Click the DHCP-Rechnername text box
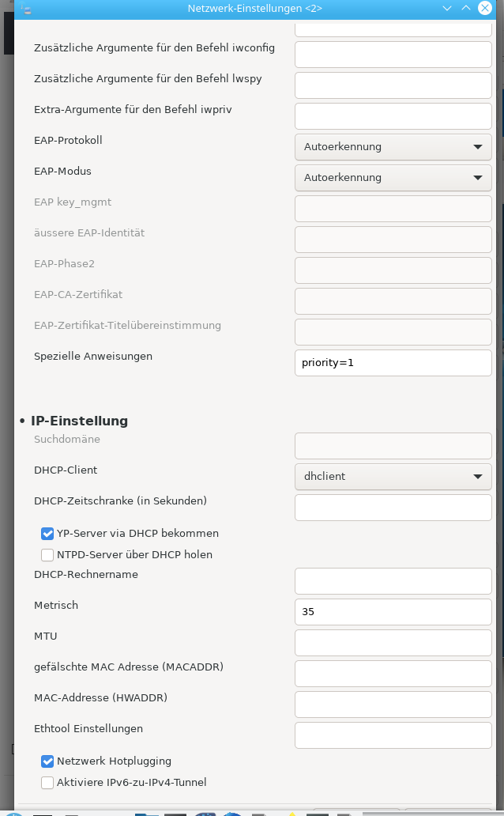Viewport: 504px width, 816px height. pyautogui.click(x=393, y=581)
